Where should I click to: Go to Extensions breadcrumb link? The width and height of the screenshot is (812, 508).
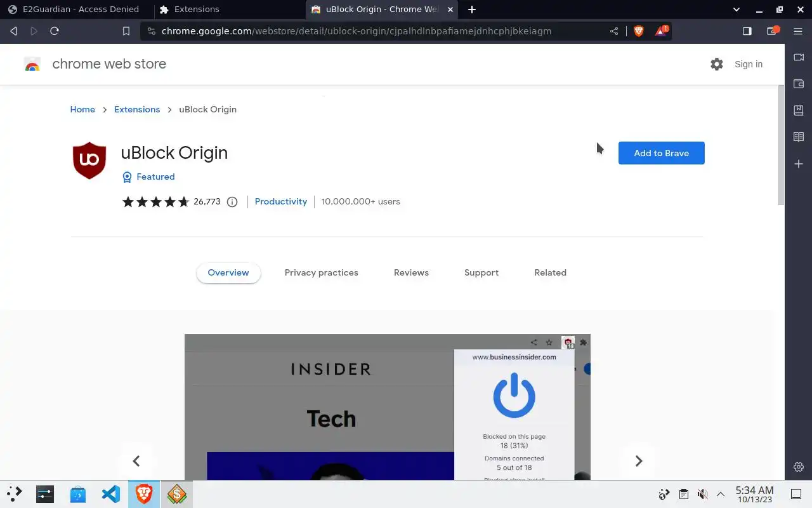[137, 109]
